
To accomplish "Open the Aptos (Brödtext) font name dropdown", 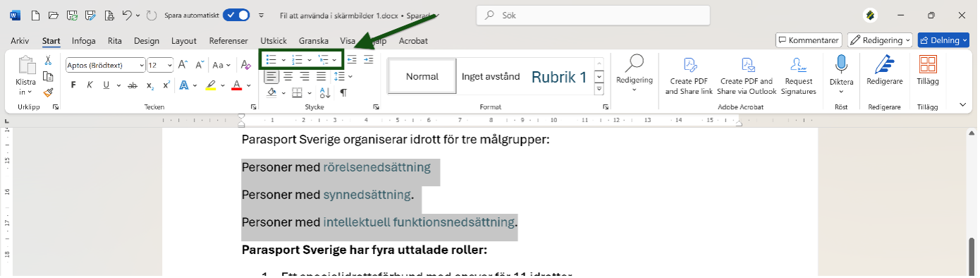I will pos(142,65).
